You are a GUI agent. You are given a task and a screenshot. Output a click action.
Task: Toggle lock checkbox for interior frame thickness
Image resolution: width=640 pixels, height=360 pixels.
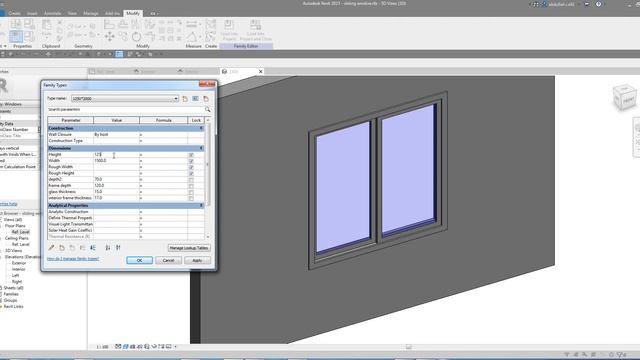[191, 198]
